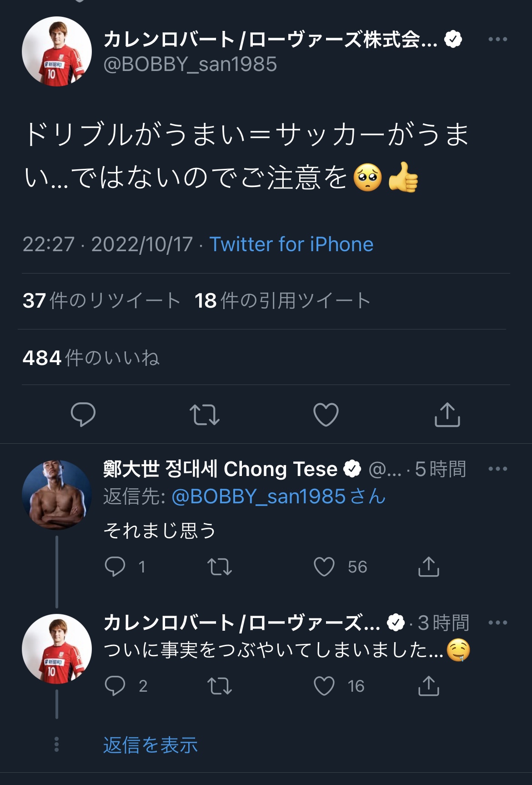Image resolution: width=532 pixels, height=785 pixels.
Task: Like the ついに事実を reply
Action: [x=324, y=686]
